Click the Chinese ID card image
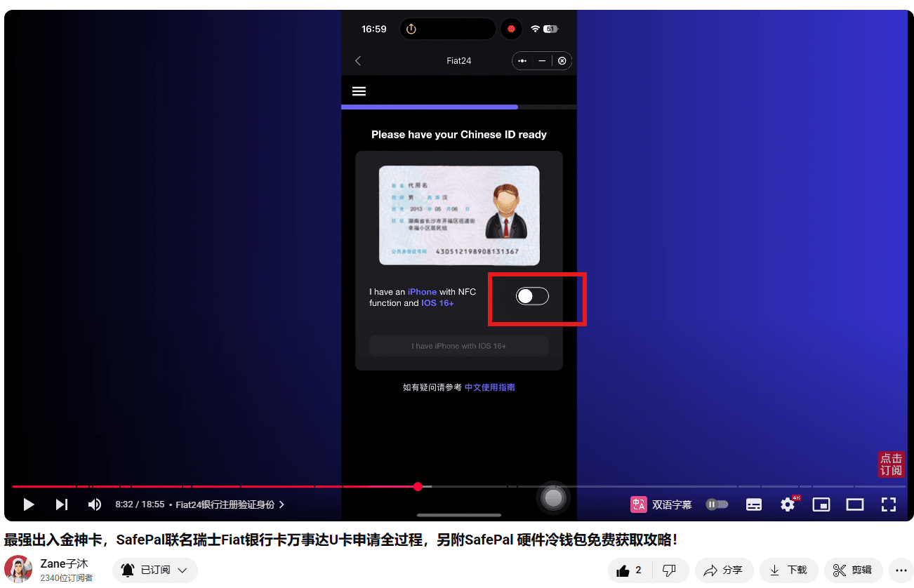Screen dimensions: 914x588 click(459, 215)
